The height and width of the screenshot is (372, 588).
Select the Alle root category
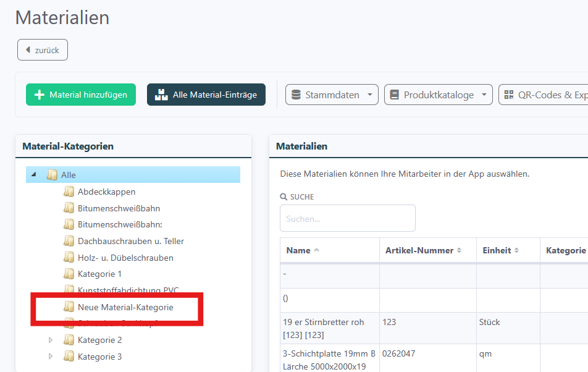coord(68,175)
